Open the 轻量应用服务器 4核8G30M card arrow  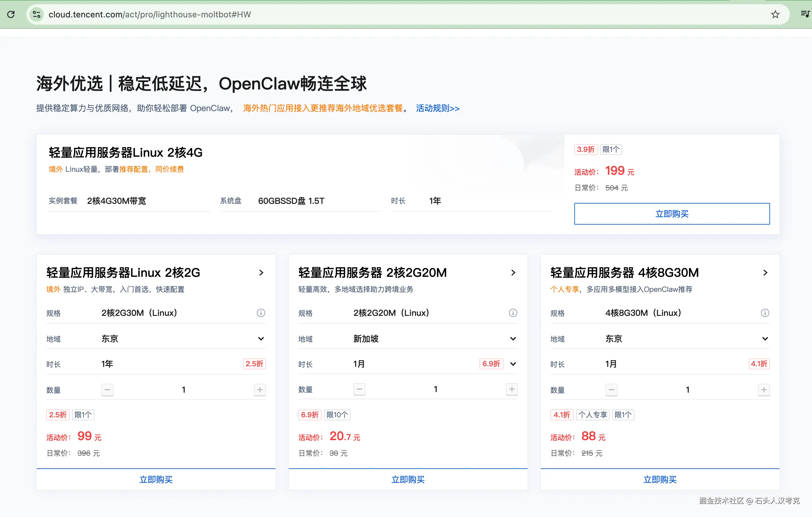point(765,273)
